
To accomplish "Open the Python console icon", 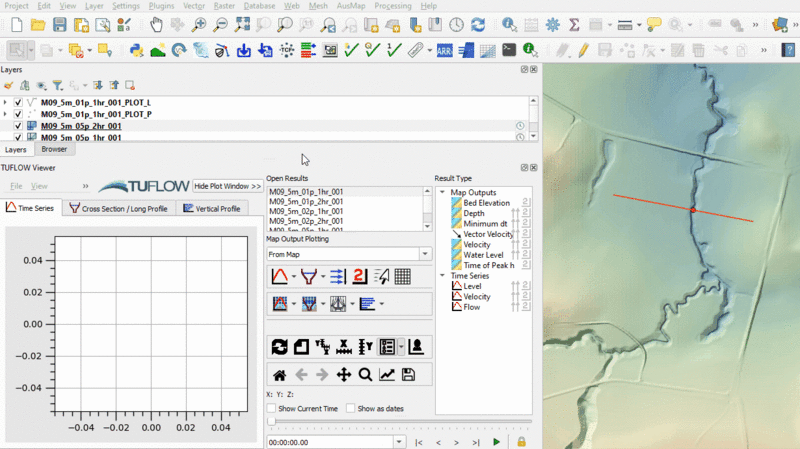I will (x=136, y=49).
